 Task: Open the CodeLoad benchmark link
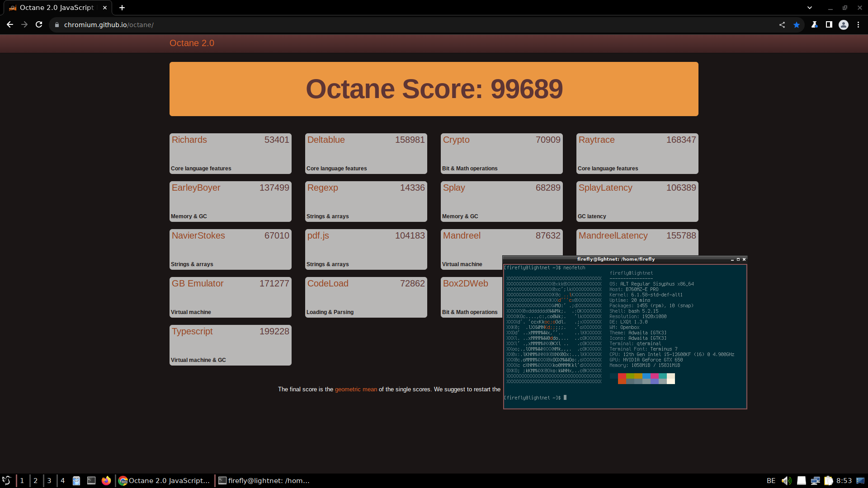(328, 284)
